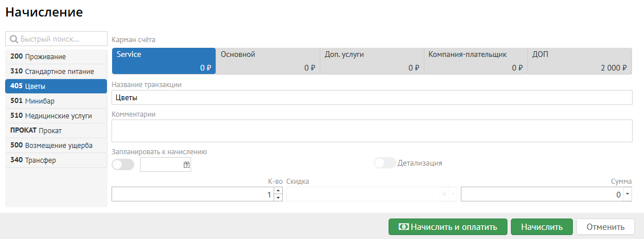Toggle Запланировать к начислению switch
Viewport: 644px width, 239px height.
click(x=123, y=165)
